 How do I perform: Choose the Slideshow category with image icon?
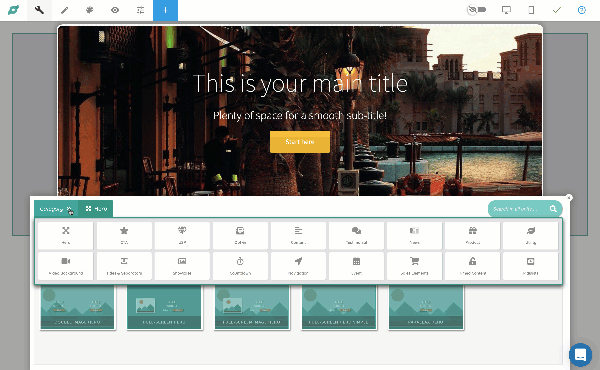182,266
